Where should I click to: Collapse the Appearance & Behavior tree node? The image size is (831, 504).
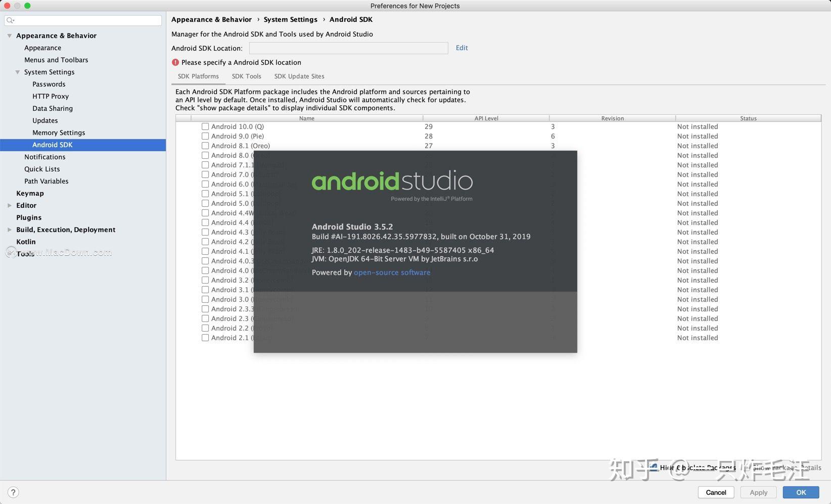coord(9,35)
